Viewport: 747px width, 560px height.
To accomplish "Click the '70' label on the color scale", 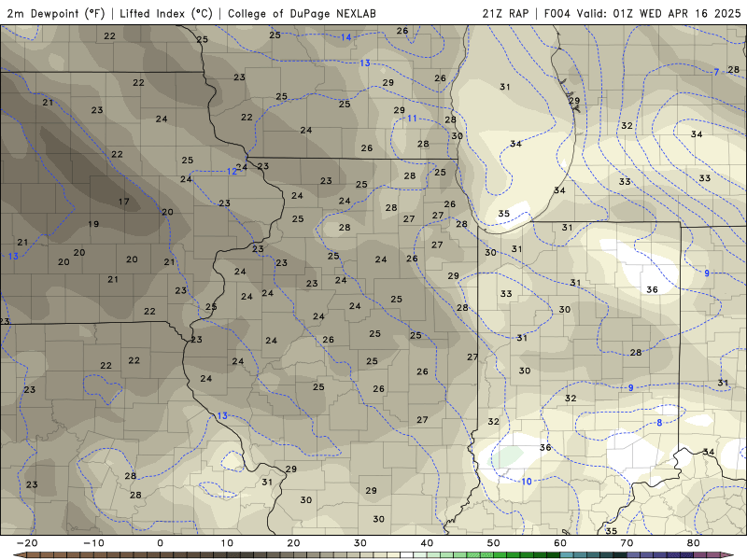I will (627, 543).
